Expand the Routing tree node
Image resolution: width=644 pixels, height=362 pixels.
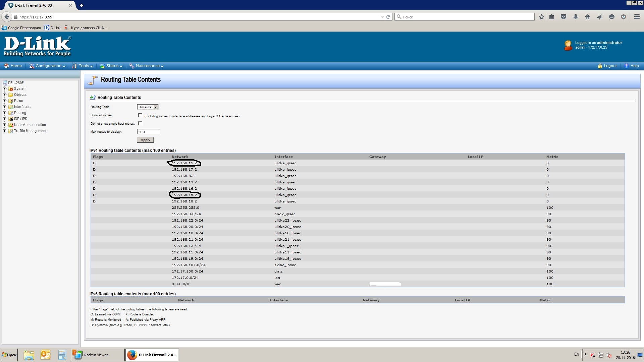[x=5, y=113]
